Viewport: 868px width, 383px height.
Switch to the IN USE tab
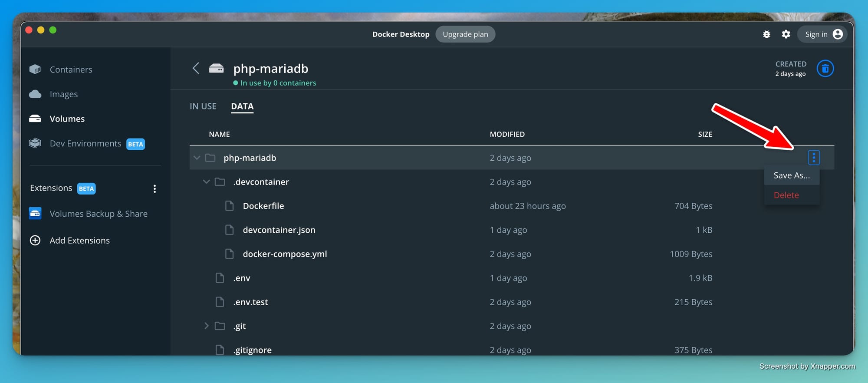coord(203,106)
